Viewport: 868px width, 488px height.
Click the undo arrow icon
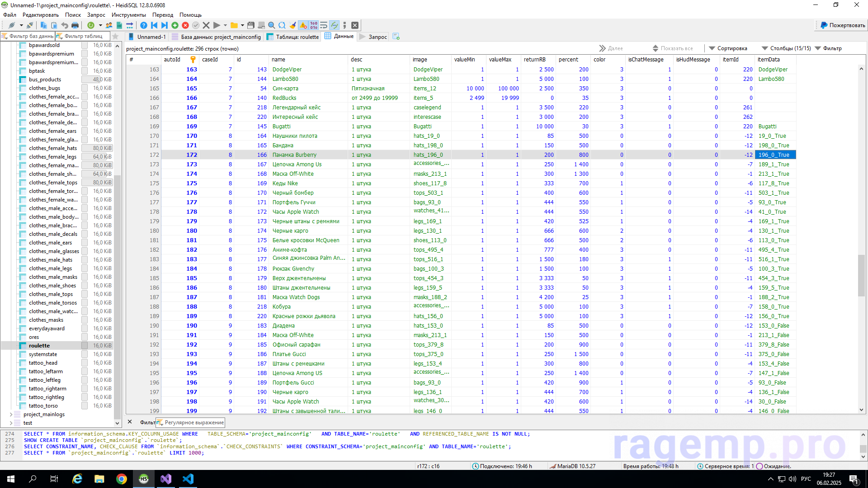tap(65, 25)
